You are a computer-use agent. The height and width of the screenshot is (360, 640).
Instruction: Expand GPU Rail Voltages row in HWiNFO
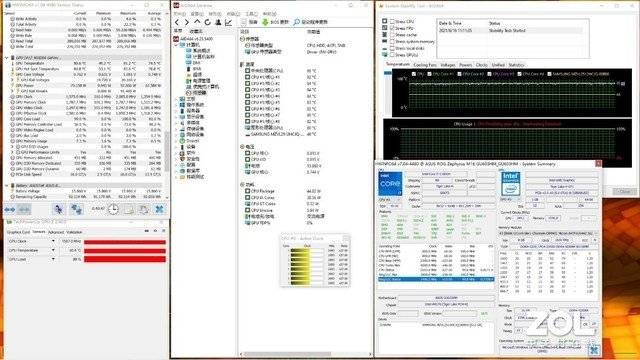(13, 80)
